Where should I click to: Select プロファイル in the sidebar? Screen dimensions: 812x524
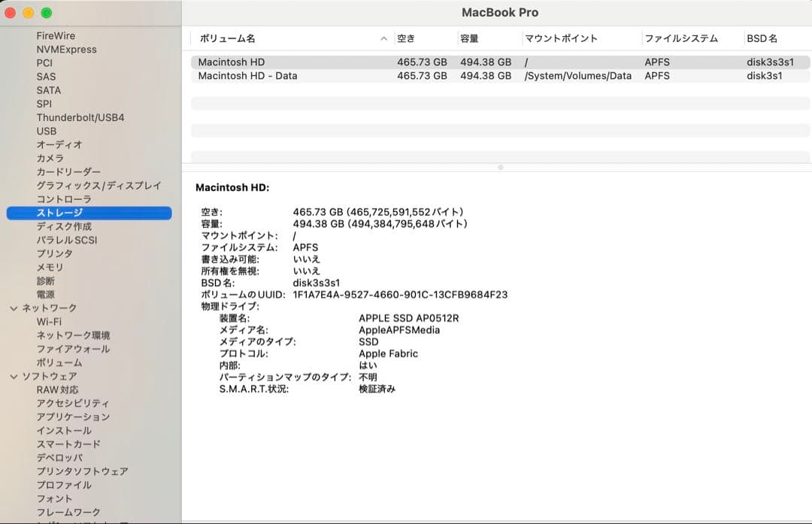64,485
